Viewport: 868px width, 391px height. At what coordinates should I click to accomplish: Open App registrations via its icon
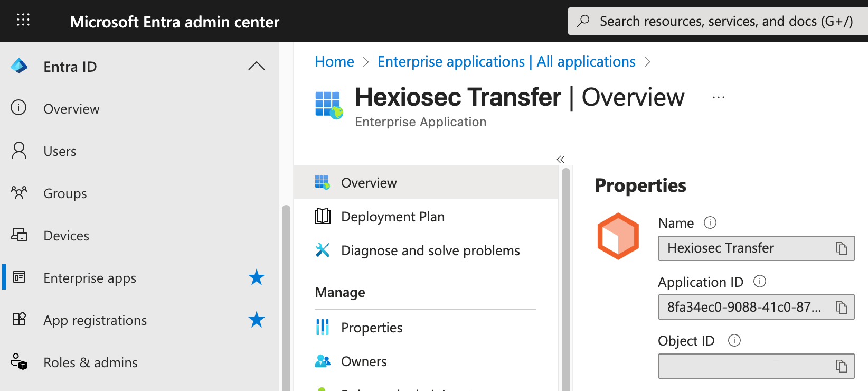pyautogui.click(x=19, y=320)
